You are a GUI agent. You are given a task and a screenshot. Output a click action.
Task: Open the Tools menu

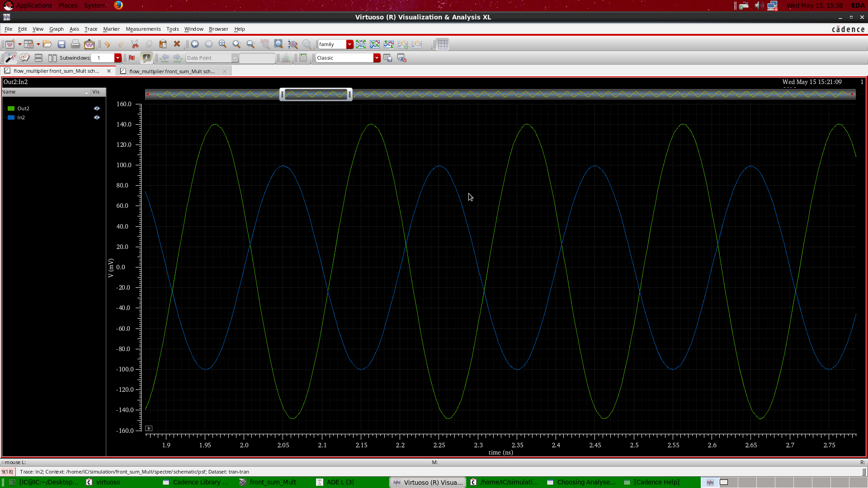[173, 29]
